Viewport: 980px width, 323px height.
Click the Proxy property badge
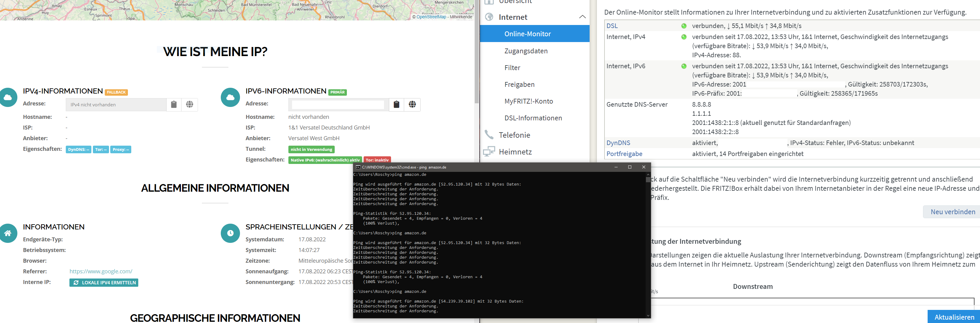click(121, 150)
